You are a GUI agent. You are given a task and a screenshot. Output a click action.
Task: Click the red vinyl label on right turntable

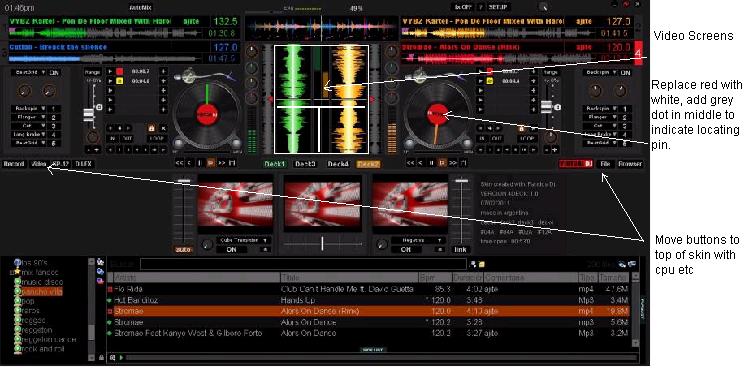click(x=438, y=114)
